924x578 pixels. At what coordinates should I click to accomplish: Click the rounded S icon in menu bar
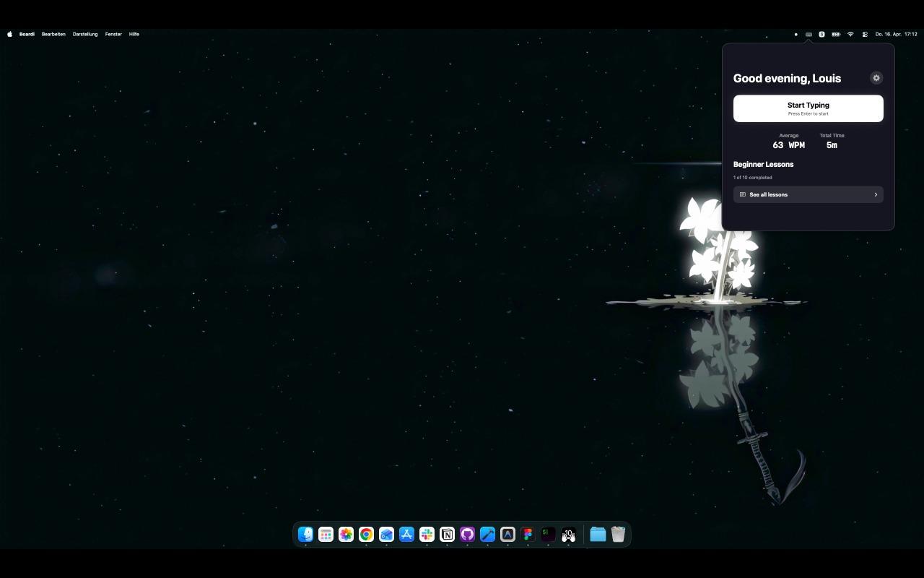(x=821, y=34)
